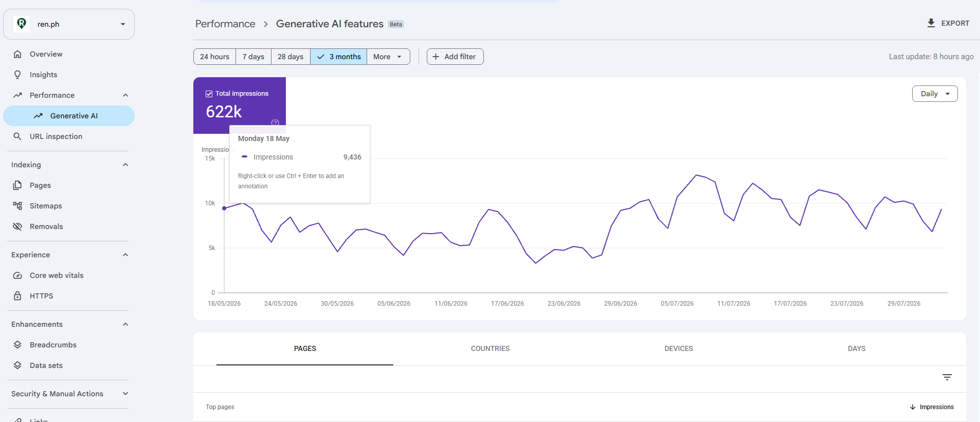Click the Removals crossed-eye icon

[17, 226]
